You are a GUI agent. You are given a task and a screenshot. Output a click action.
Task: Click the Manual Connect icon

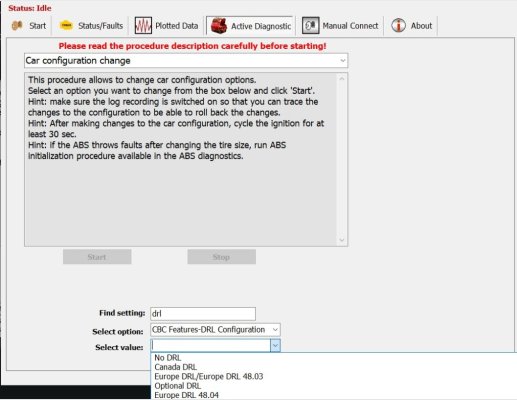(x=310, y=26)
